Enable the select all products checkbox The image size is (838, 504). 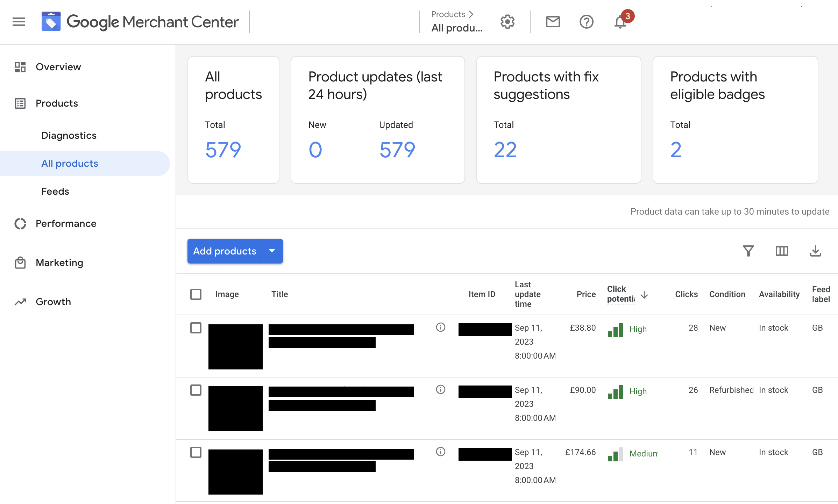pos(196,294)
